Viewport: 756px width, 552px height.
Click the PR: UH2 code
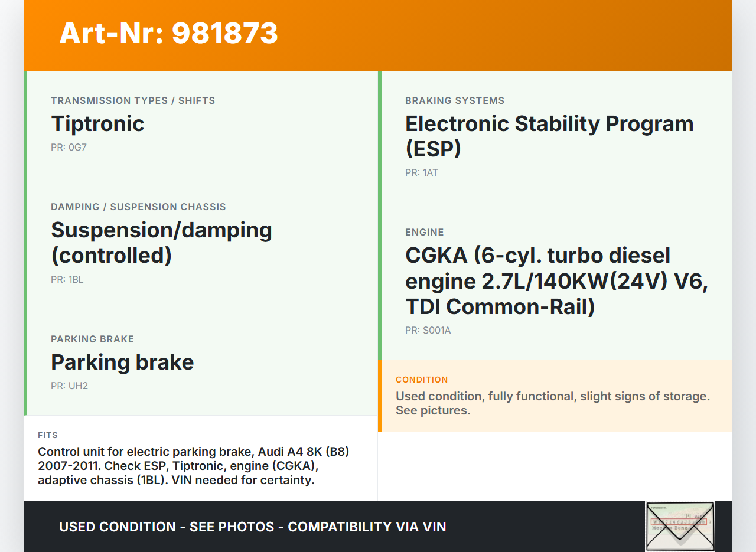coord(69,386)
